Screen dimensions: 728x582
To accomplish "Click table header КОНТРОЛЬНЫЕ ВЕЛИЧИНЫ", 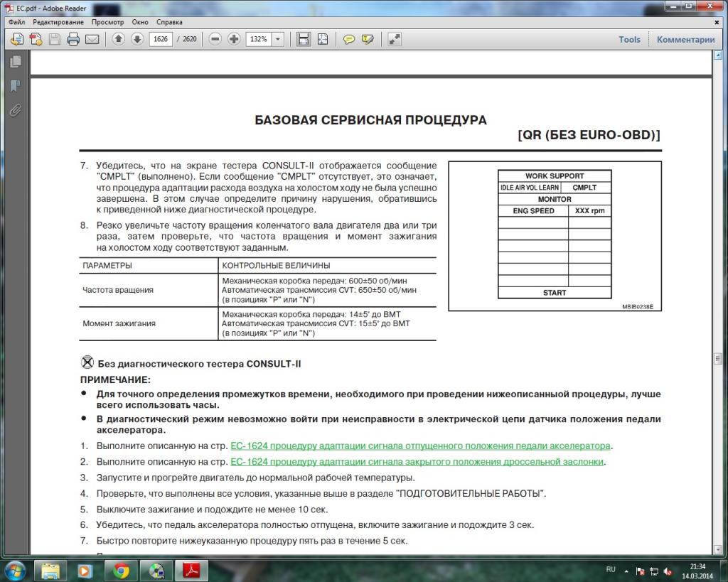I will [x=276, y=266].
